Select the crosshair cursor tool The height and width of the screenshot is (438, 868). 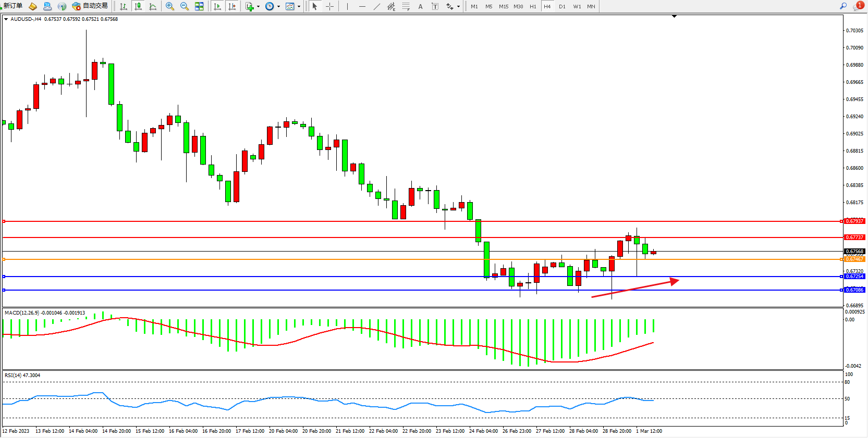click(x=329, y=6)
